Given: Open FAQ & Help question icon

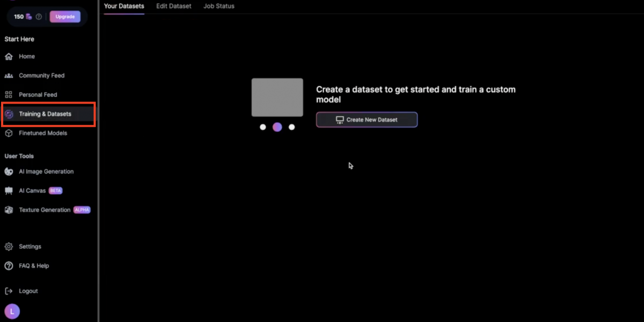Looking at the screenshot, I should (x=9, y=266).
